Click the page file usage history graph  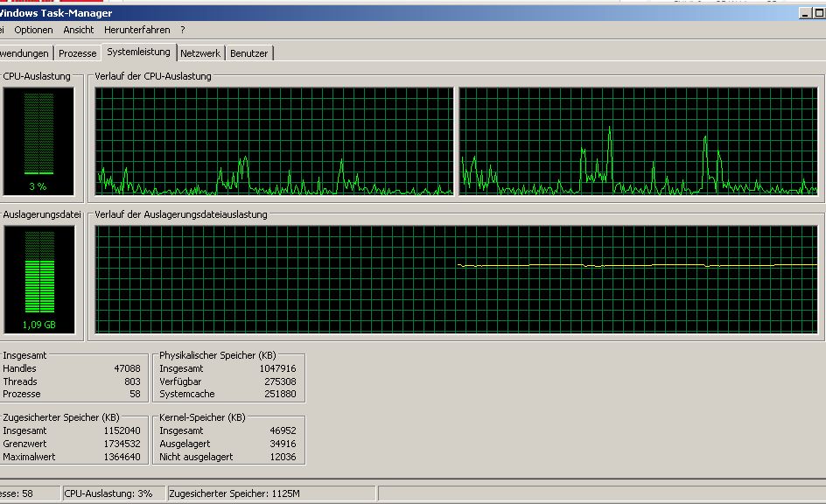(456, 280)
